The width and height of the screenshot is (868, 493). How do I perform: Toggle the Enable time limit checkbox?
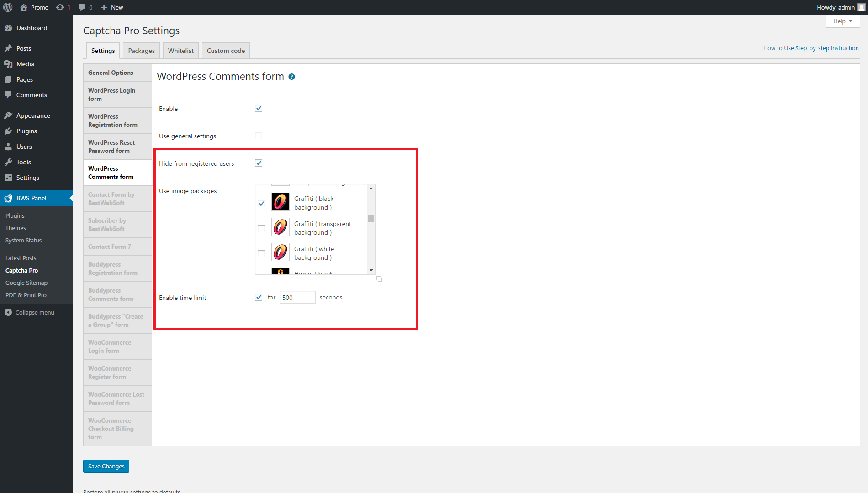259,297
